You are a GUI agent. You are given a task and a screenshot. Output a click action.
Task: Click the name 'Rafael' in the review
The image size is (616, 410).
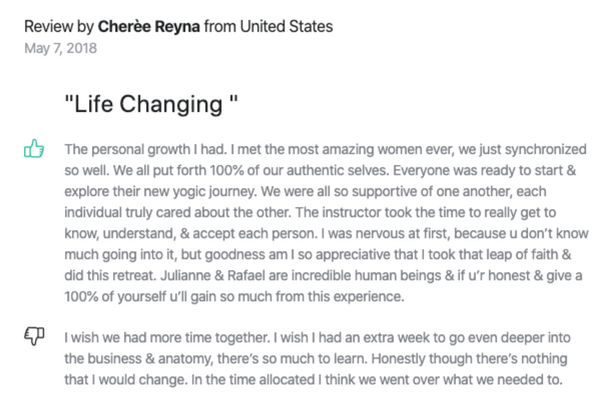point(246,275)
